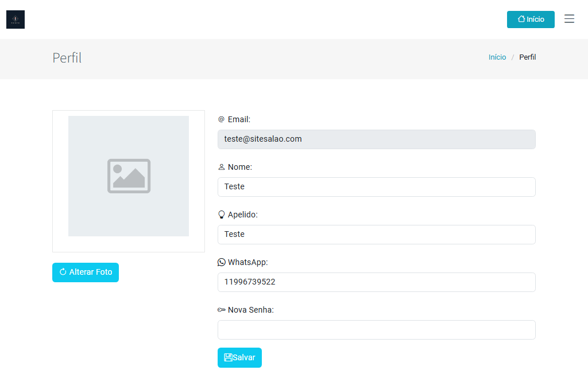Click the WhatsApp number field
Viewport: 588px width, 370px height.
coord(376,282)
